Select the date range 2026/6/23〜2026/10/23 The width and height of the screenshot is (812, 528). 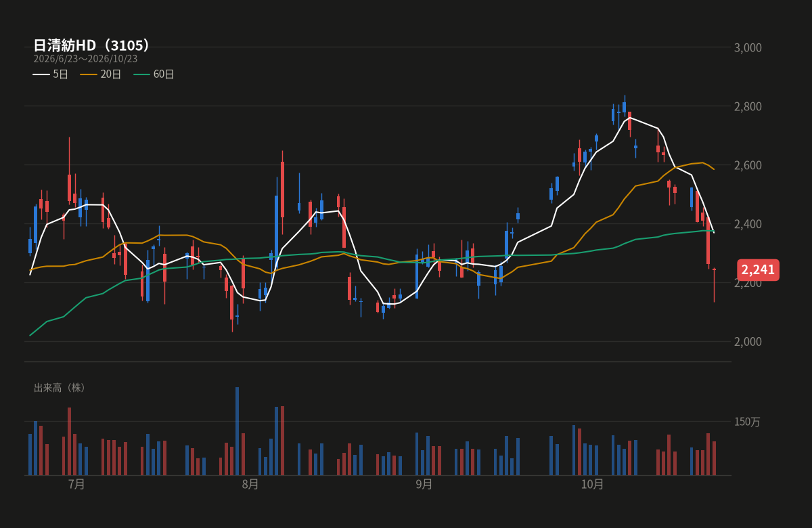click(85, 59)
